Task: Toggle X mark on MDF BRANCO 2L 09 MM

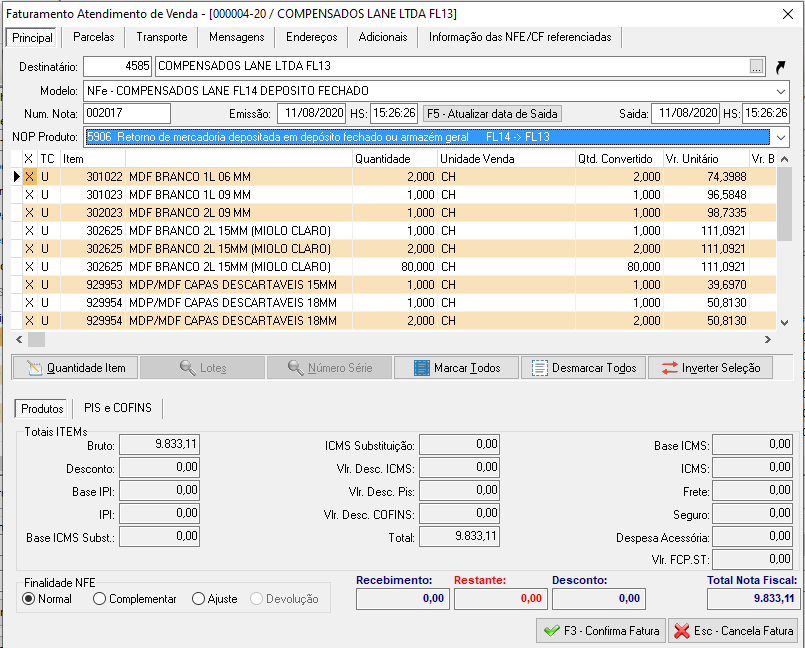Action: 29,213
